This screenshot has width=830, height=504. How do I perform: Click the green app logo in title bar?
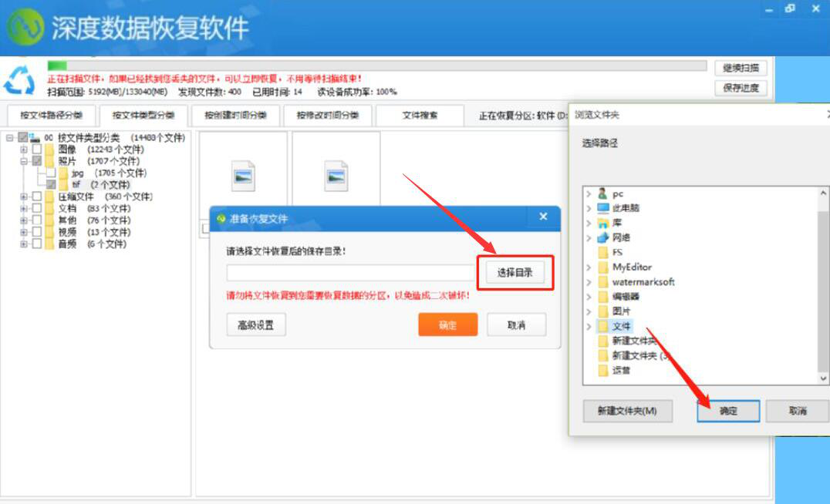pyautogui.click(x=25, y=28)
